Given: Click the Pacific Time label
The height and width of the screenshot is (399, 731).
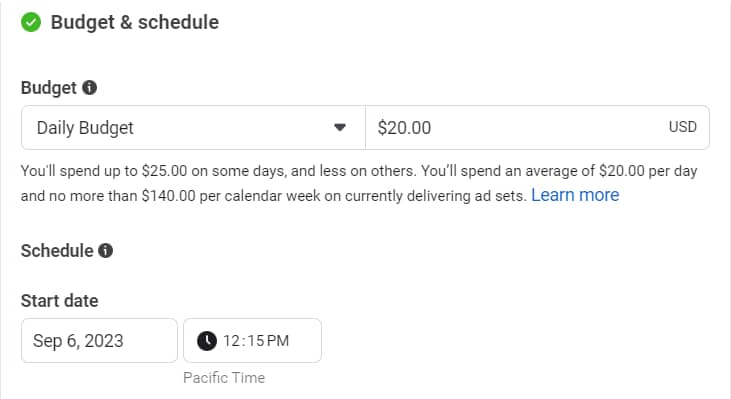Looking at the screenshot, I should pyautogui.click(x=224, y=378).
